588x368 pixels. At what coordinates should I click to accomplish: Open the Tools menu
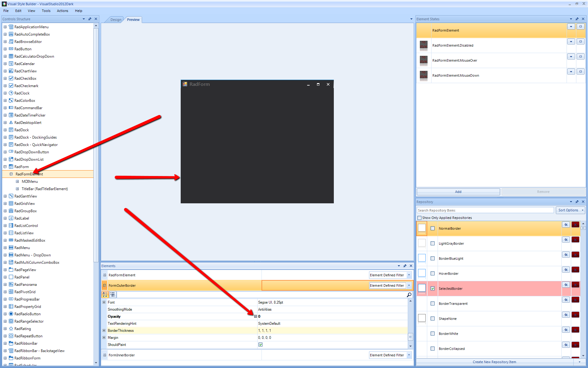coord(46,11)
